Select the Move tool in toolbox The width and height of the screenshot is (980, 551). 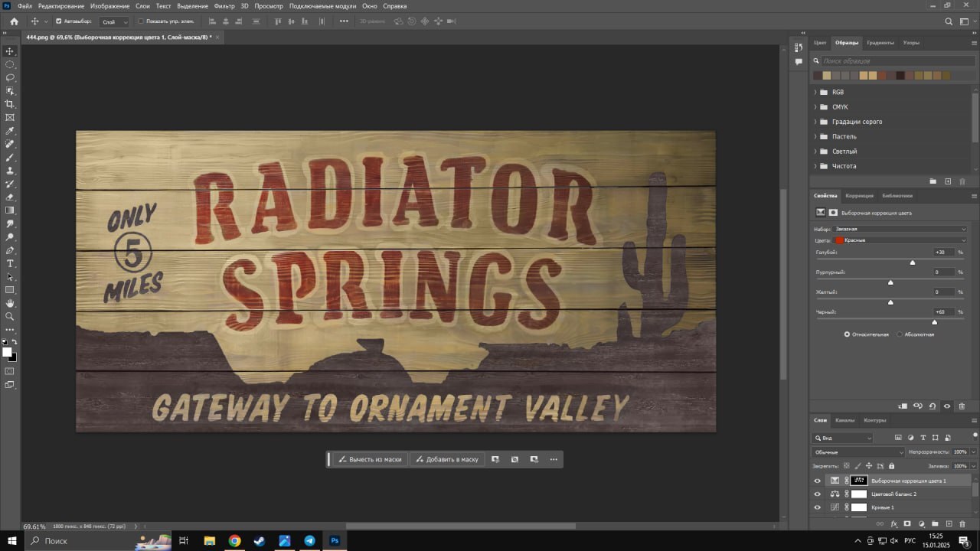point(10,51)
